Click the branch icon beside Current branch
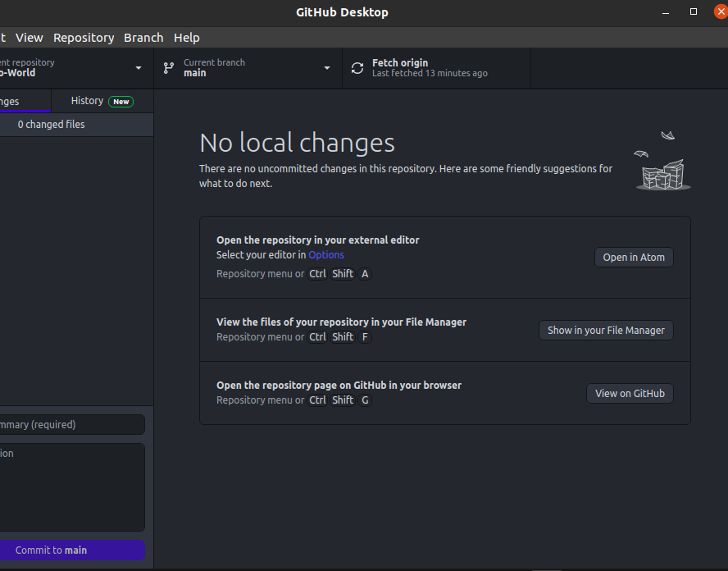728x571 pixels. (170, 68)
